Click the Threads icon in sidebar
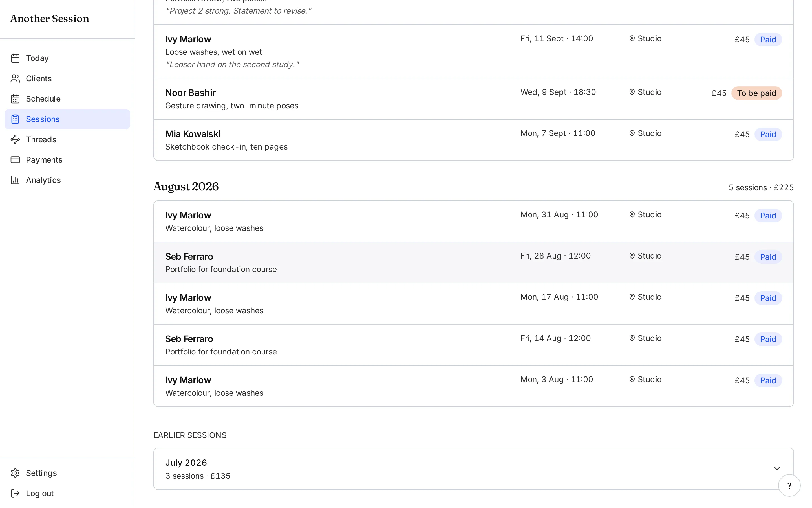The height and width of the screenshot is (508, 812). (x=15, y=139)
